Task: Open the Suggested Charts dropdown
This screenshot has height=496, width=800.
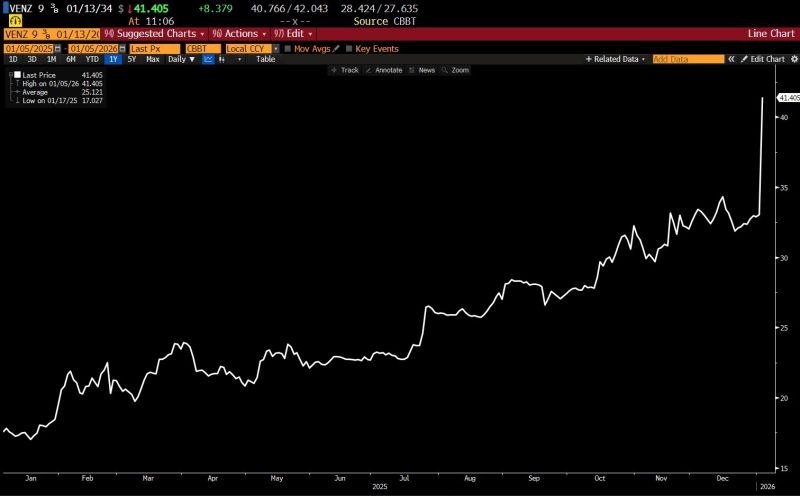Action: (154, 34)
